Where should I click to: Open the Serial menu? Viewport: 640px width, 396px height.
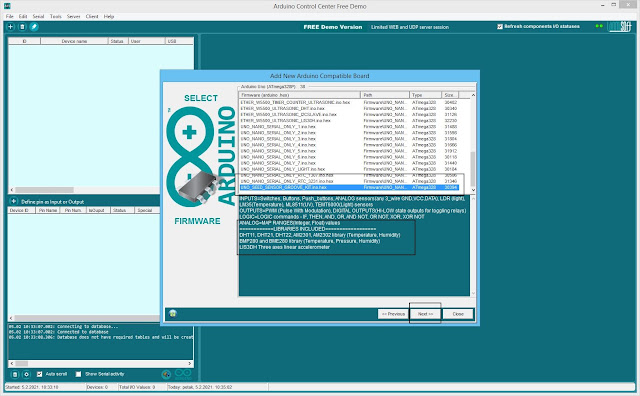[38, 16]
